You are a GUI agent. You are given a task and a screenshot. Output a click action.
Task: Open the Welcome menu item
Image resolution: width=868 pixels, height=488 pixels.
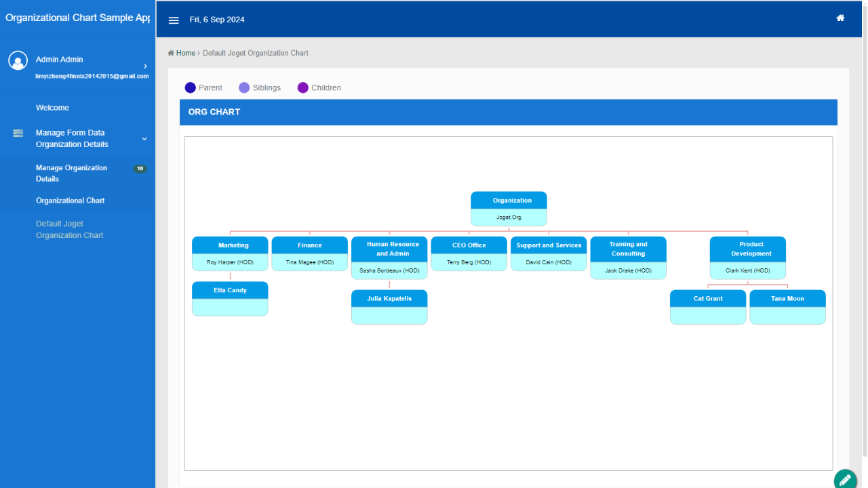(x=52, y=108)
